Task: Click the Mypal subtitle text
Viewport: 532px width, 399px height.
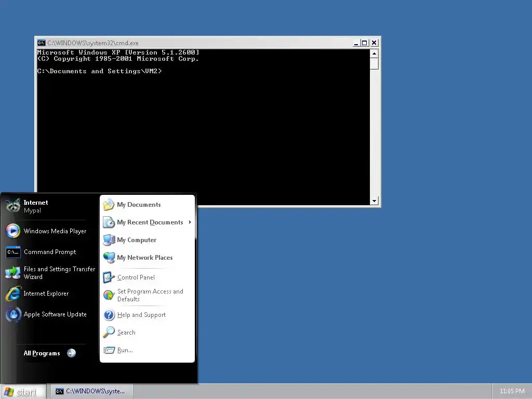Action: (x=32, y=210)
